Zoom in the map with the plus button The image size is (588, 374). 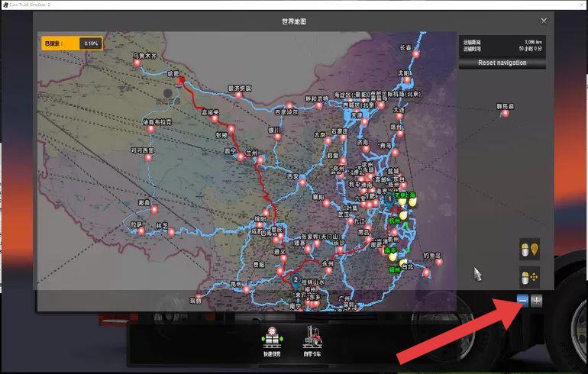[x=536, y=300]
